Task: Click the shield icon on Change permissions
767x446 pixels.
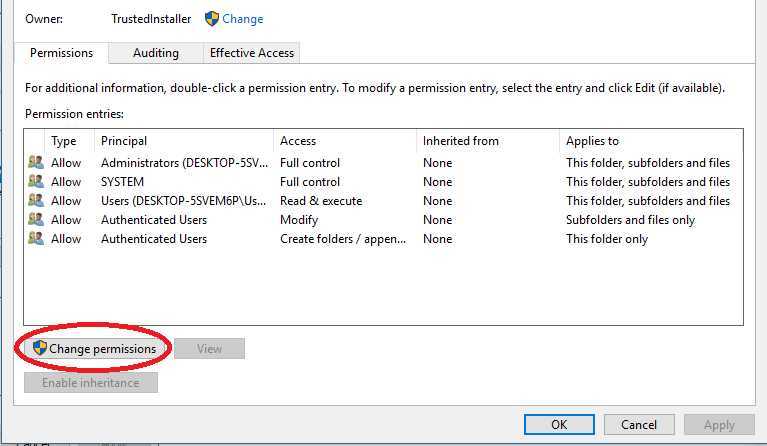Action: [x=40, y=349]
